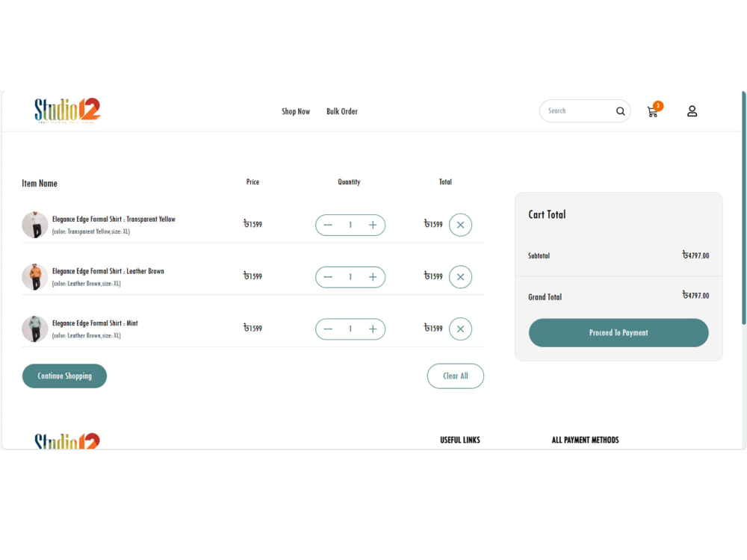Open the shopping cart icon in header

pyautogui.click(x=653, y=111)
